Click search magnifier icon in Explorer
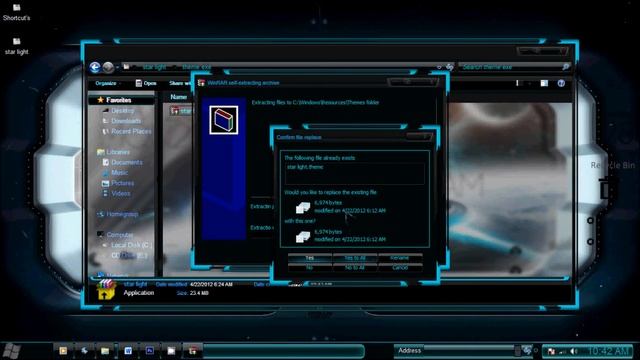The image size is (640, 360). point(566,67)
